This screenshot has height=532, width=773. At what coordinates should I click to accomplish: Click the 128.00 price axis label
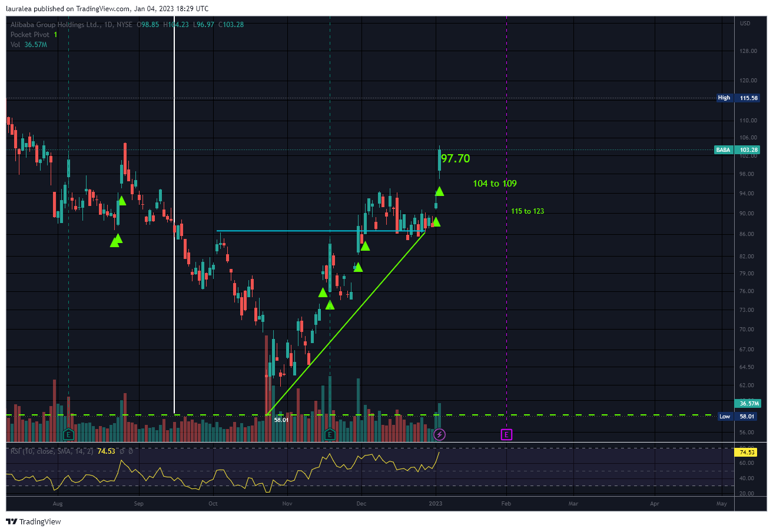pyautogui.click(x=748, y=51)
